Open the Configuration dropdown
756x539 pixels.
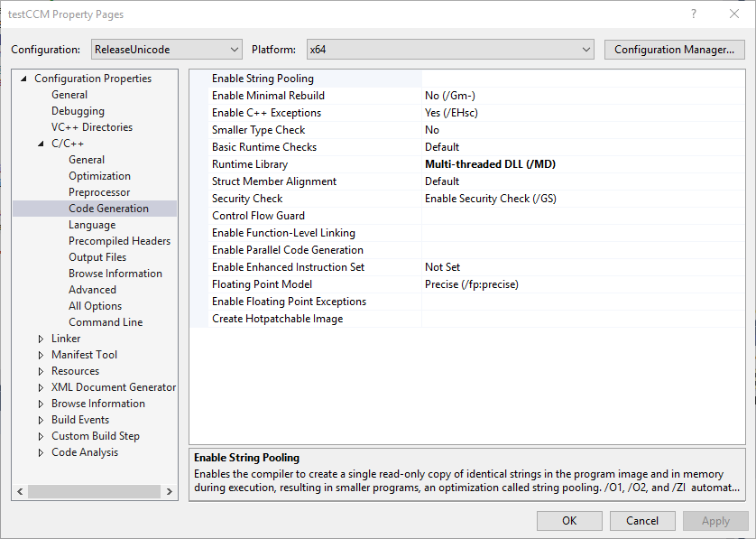167,50
